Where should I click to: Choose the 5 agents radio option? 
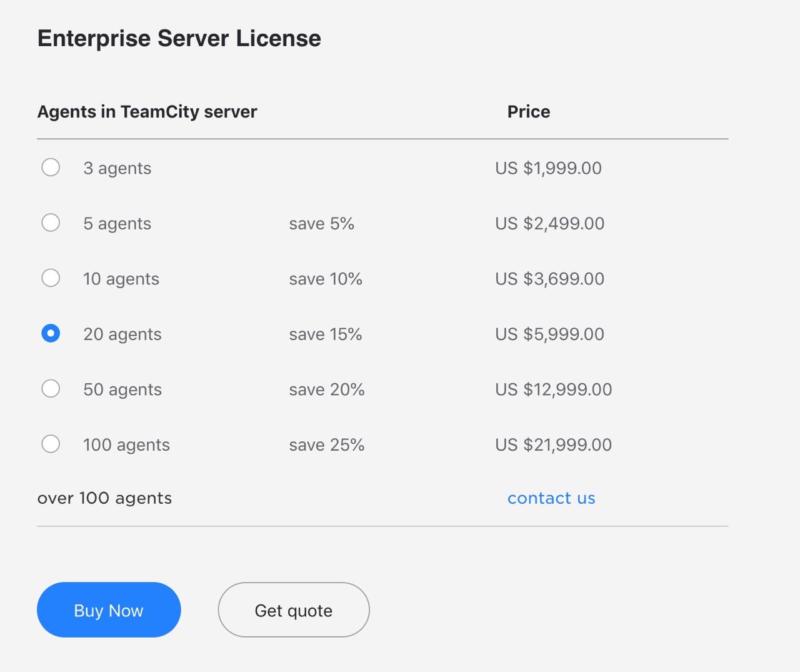51,223
